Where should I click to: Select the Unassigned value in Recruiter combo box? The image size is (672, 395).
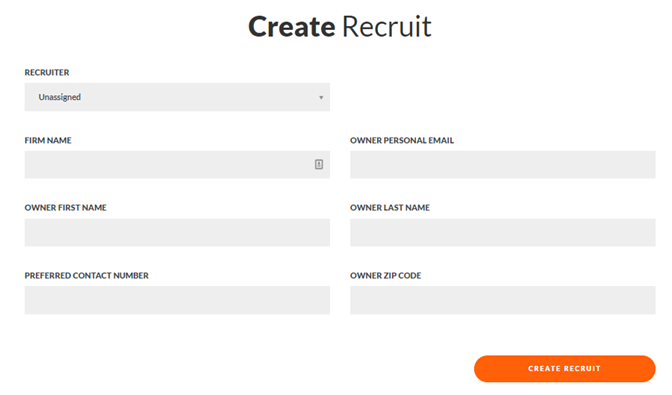[60, 97]
